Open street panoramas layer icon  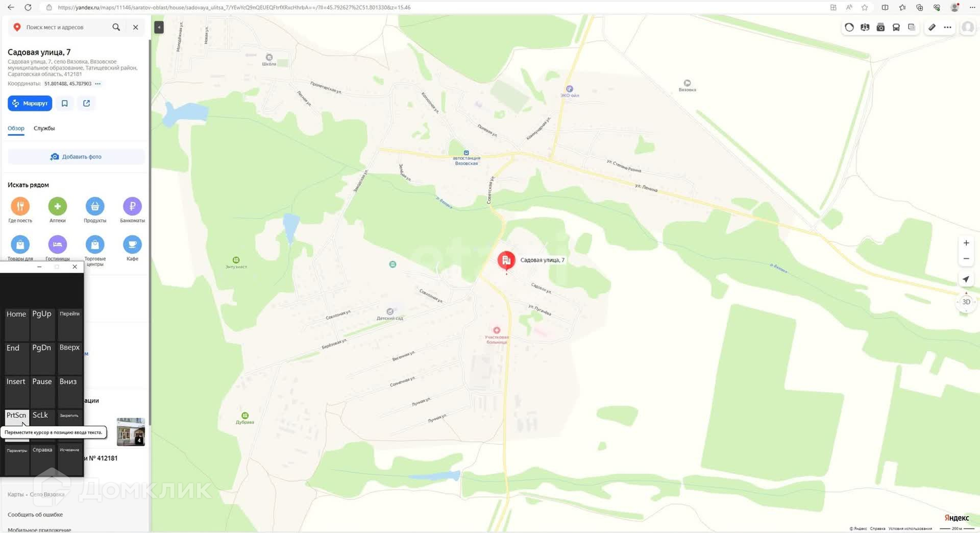(x=865, y=28)
